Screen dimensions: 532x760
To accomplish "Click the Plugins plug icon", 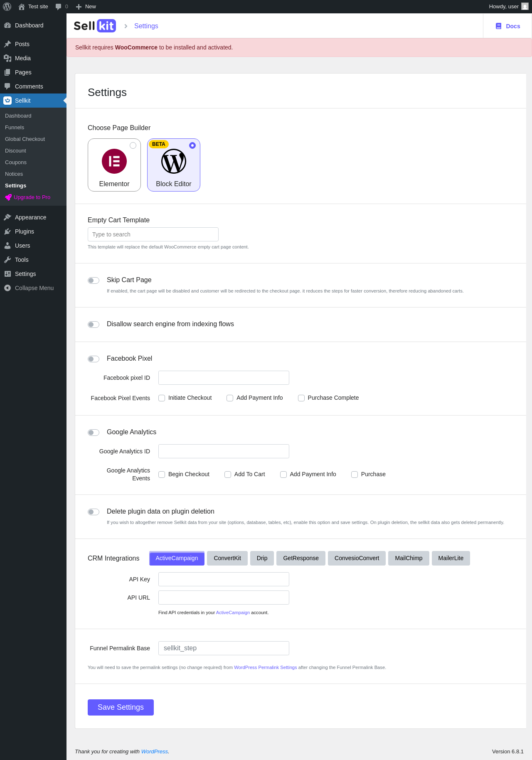I will click(7, 231).
